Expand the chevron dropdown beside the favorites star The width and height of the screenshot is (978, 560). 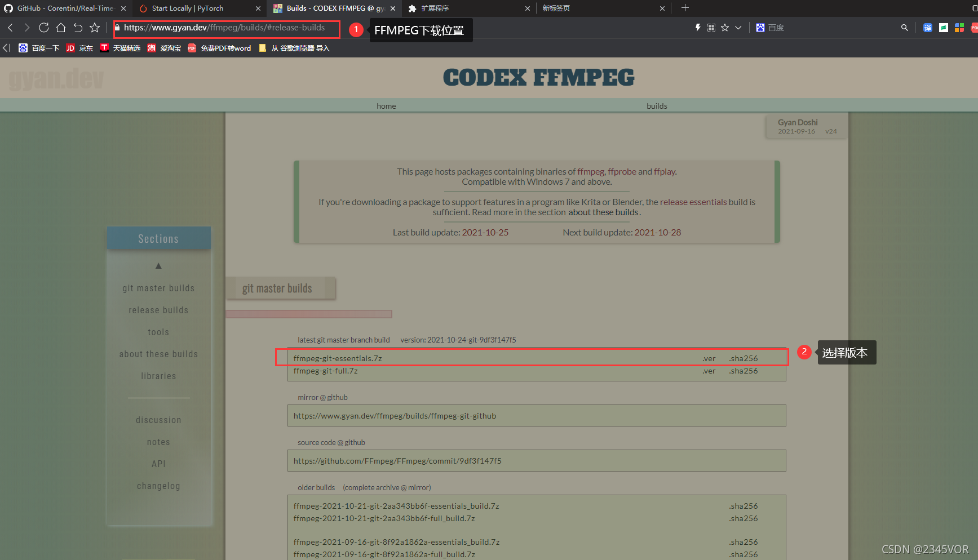coord(738,28)
